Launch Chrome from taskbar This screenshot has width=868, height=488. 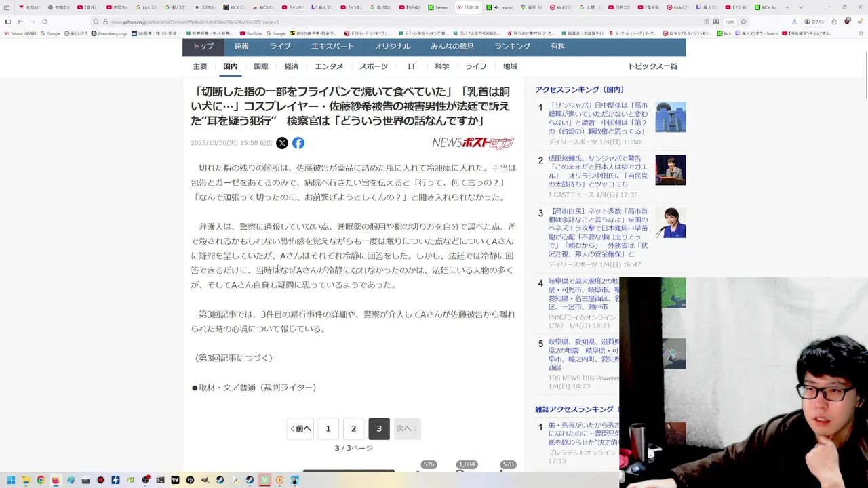(x=41, y=480)
